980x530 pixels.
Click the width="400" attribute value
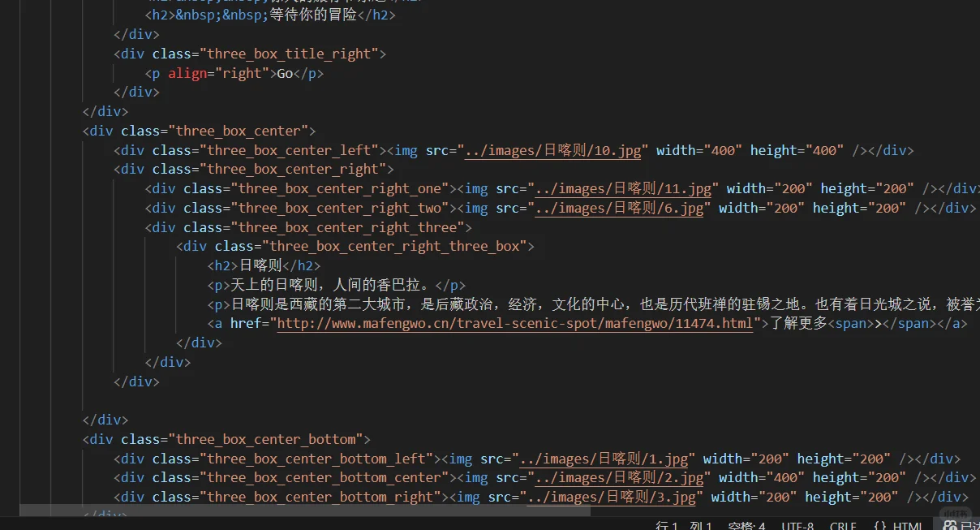click(724, 149)
